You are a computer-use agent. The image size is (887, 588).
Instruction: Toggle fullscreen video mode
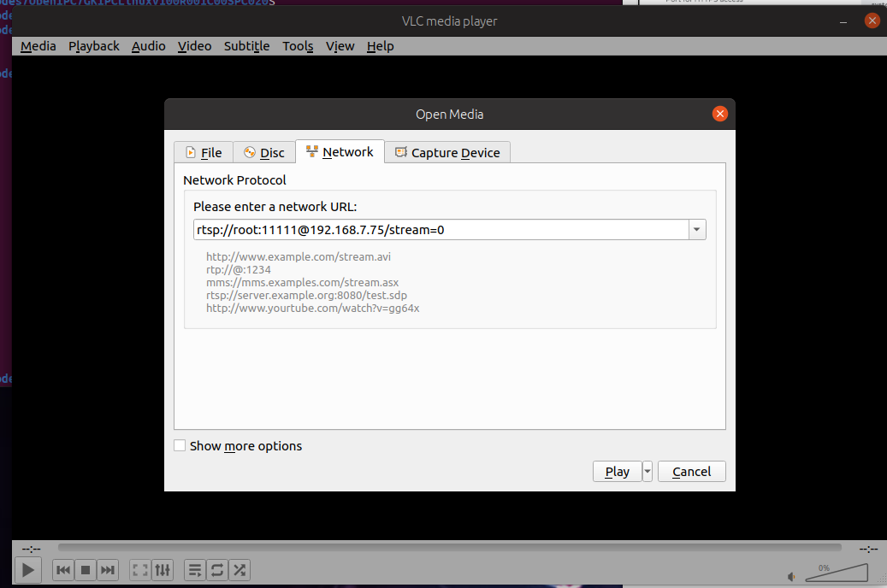click(x=139, y=570)
